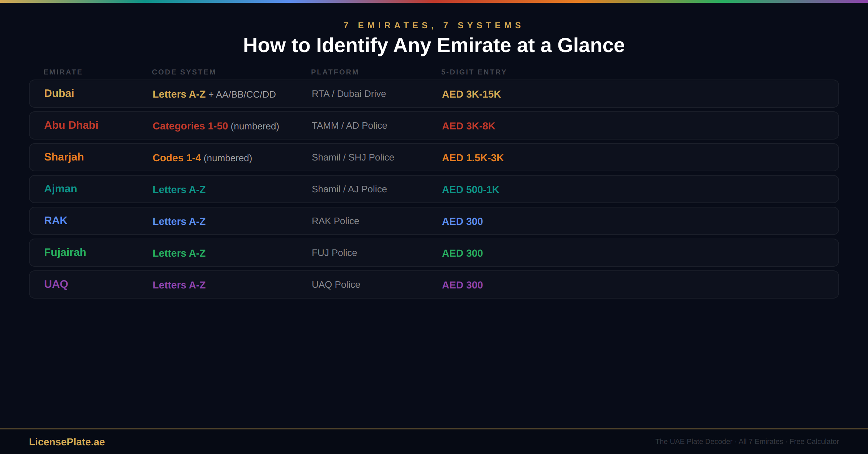The width and height of the screenshot is (868, 454).
Task: Click the 5-DIGIT ENTRY column header
Action: pyautogui.click(x=474, y=72)
